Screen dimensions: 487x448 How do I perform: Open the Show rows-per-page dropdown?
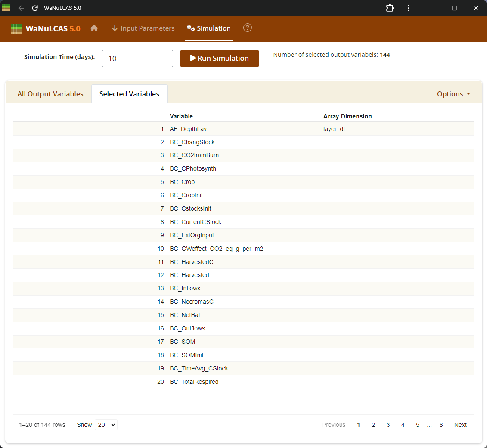[x=106, y=425]
